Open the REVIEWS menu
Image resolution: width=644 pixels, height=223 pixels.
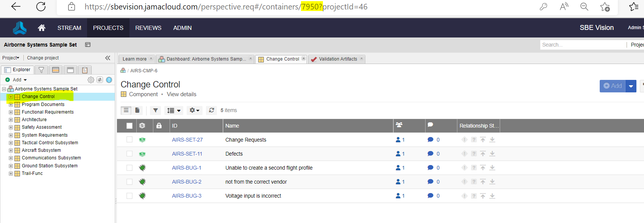tap(148, 28)
